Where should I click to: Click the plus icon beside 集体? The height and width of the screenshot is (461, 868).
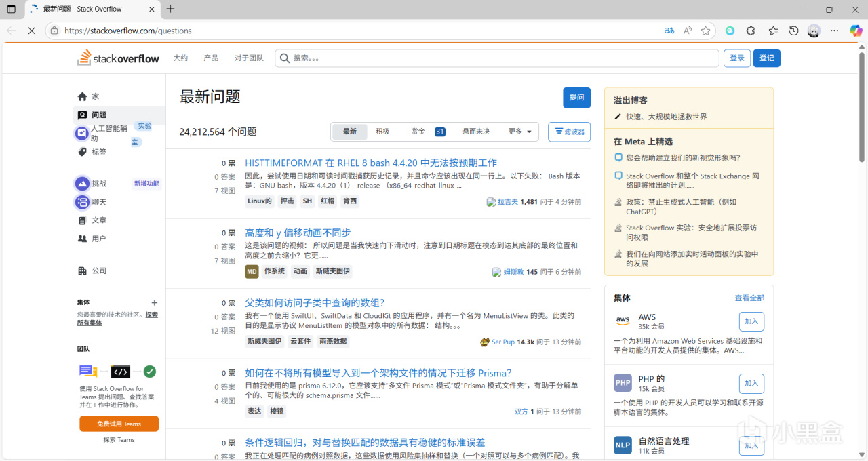tap(154, 302)
